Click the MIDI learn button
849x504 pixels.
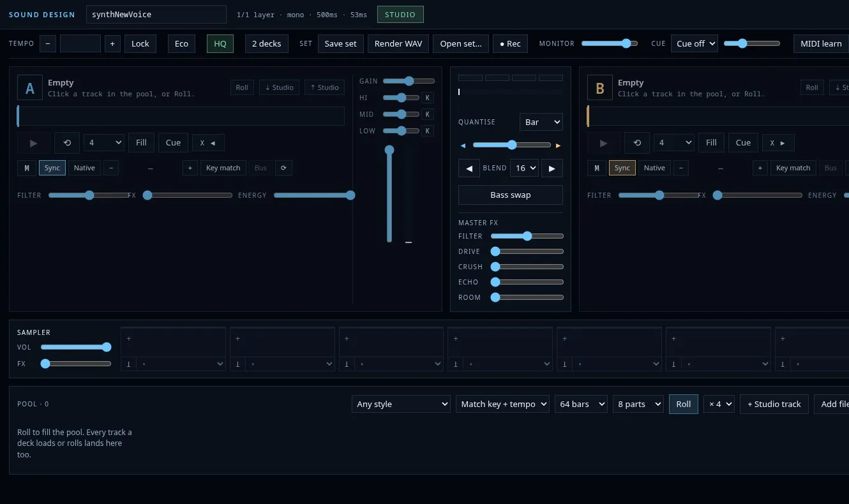821,43
